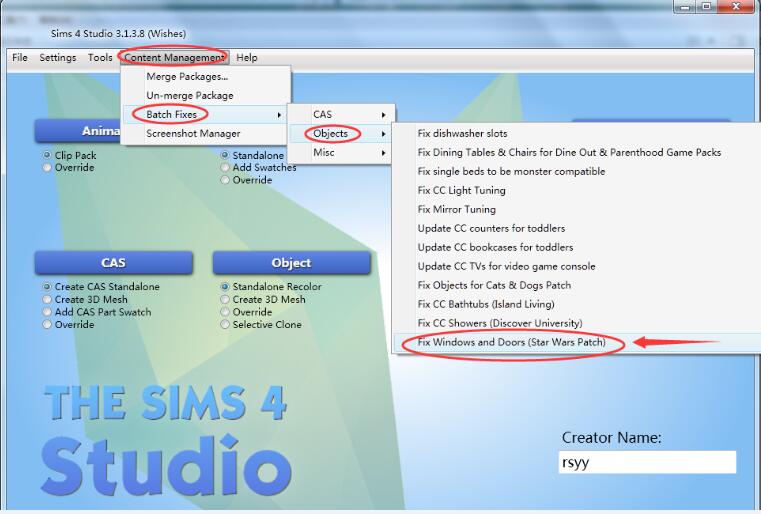Maximize the Sims 4 Studio window
Image resolution: width=761 pixels, height=514 pixels.
[707, 6]
